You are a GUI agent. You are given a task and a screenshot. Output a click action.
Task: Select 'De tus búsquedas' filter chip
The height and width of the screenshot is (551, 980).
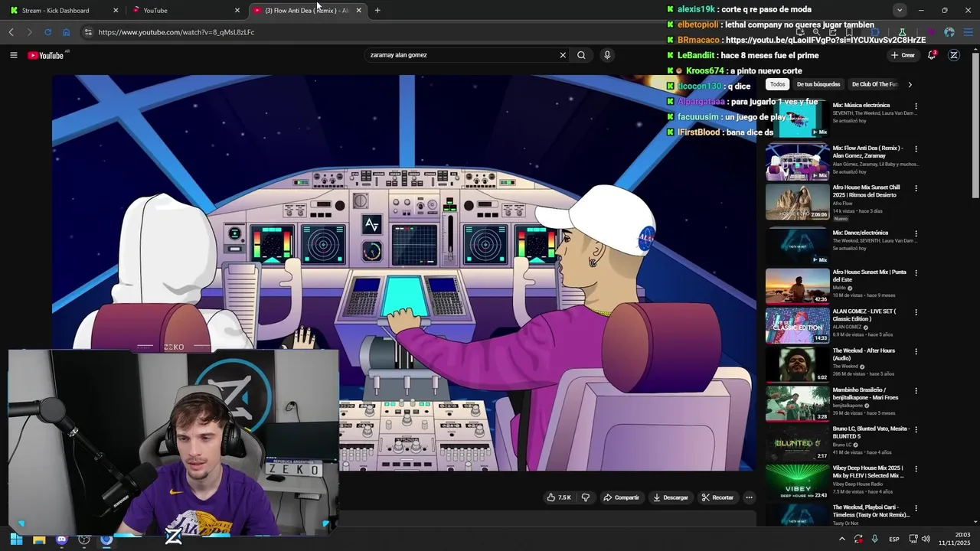click(818, 84)
